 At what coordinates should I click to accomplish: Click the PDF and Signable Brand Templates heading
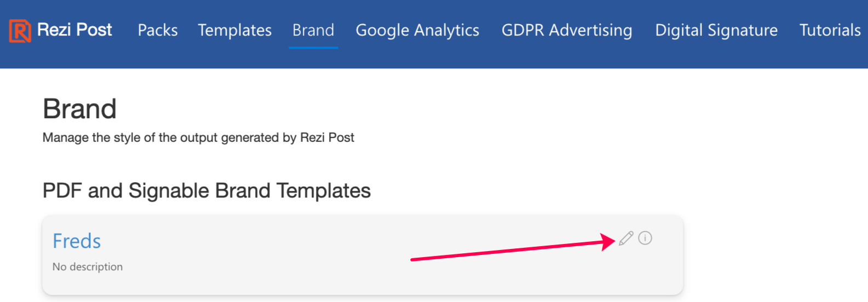click(206, 191)
